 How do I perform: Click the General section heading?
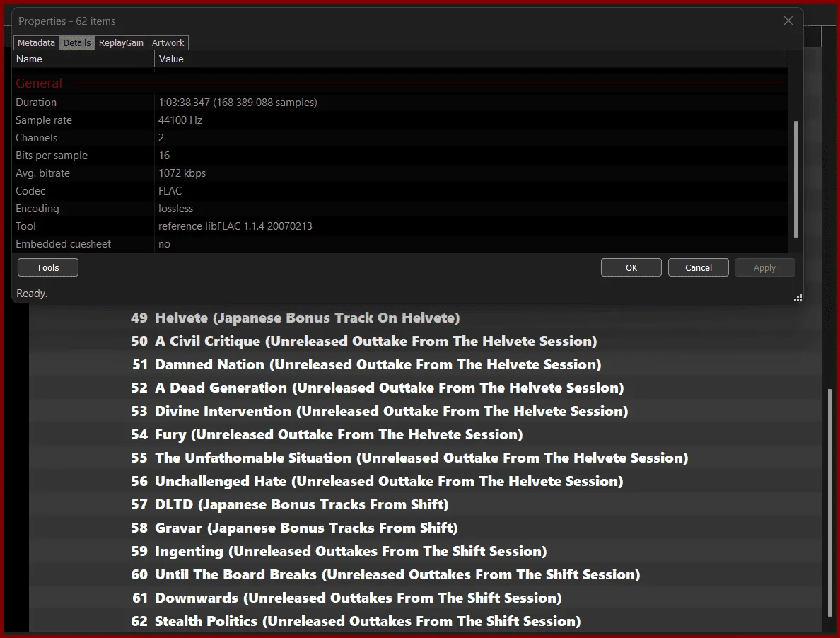pyautogui.click(x=39, y=83)
